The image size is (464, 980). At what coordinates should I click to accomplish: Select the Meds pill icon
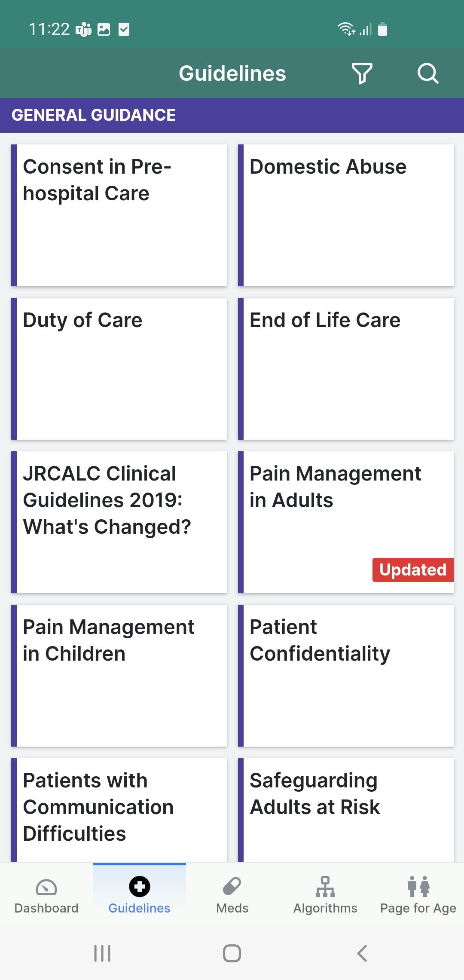click(232, 886)
